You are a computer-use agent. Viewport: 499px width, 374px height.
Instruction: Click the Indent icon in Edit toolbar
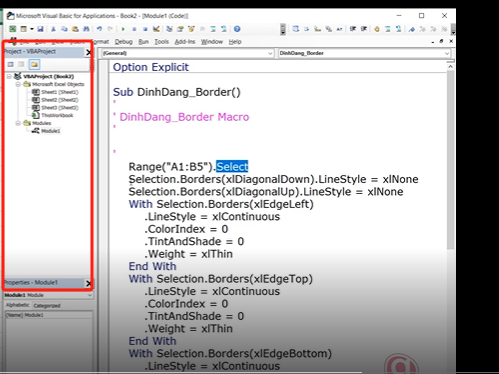(353, 29)
